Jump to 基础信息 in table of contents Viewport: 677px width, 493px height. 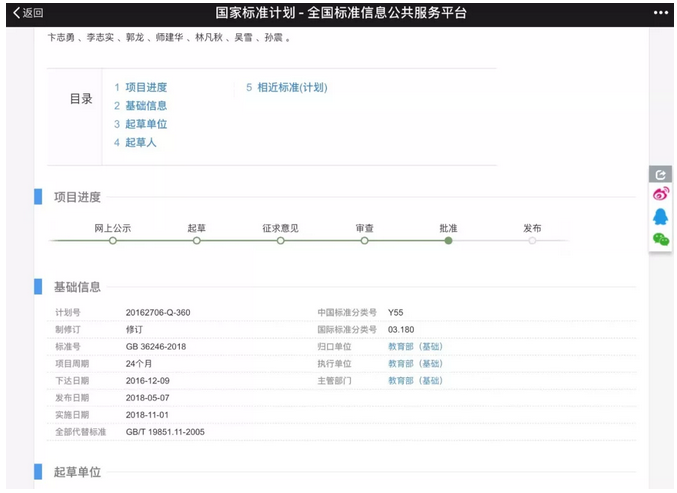[140, 106]
